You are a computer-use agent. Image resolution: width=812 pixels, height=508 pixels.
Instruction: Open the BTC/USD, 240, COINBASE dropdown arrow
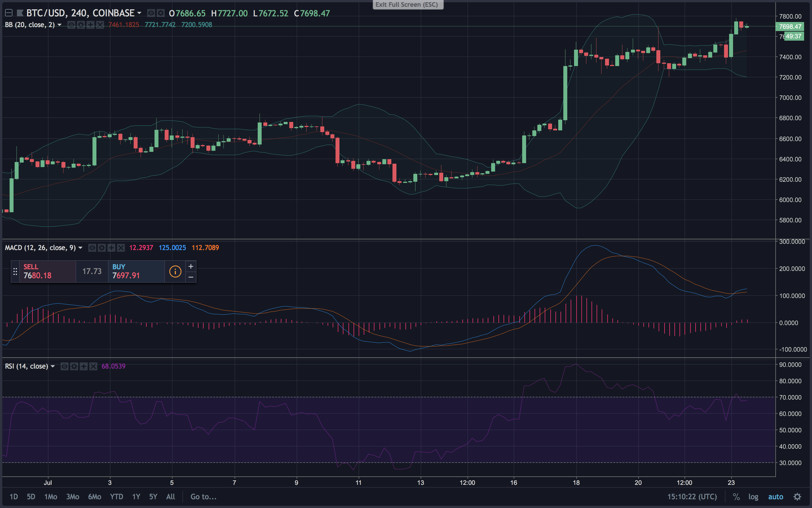[139, 13]
